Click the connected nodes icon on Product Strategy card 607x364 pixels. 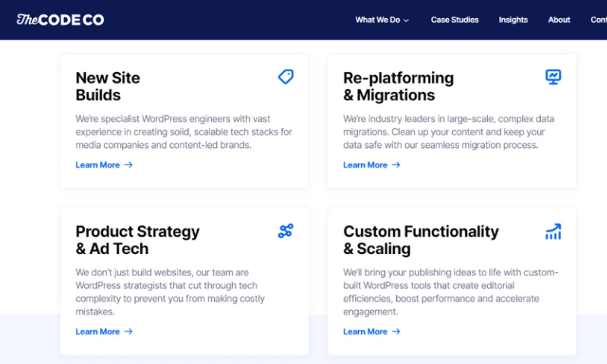pyautogui.click(x=285, y=231)
